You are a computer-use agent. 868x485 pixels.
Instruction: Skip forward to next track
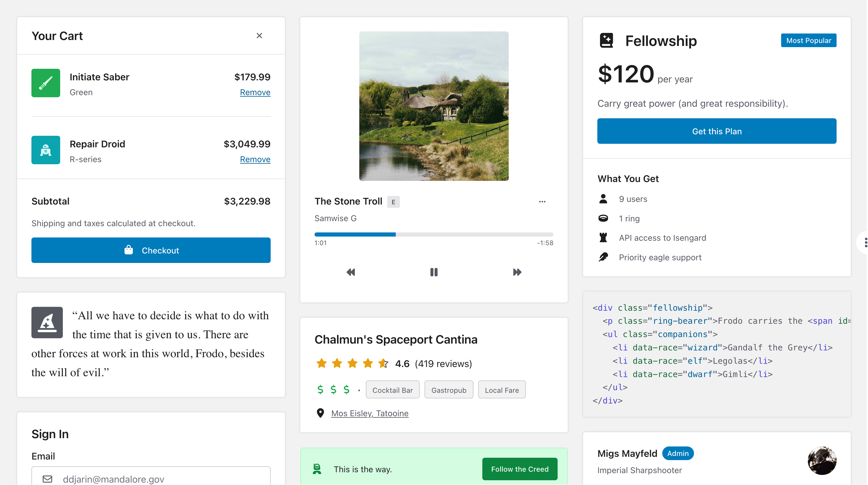click(517, 272)
